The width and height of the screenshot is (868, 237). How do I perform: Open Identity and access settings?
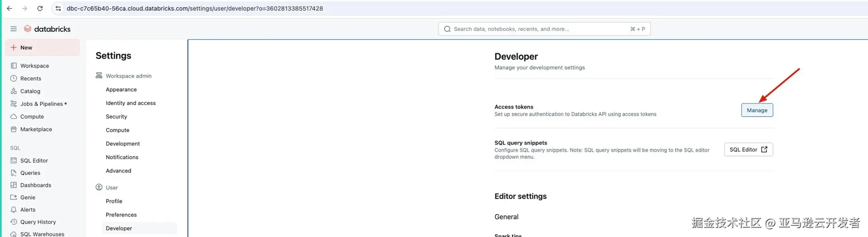(131, 103)
